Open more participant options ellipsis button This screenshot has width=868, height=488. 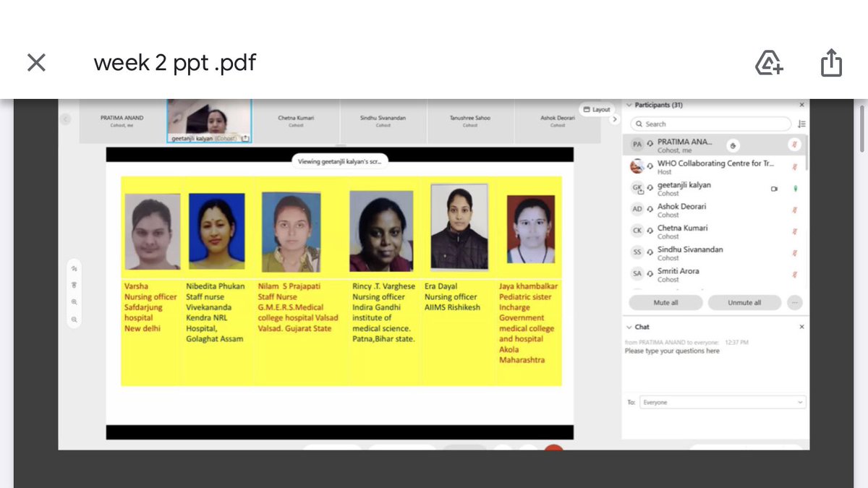[795, 302]
